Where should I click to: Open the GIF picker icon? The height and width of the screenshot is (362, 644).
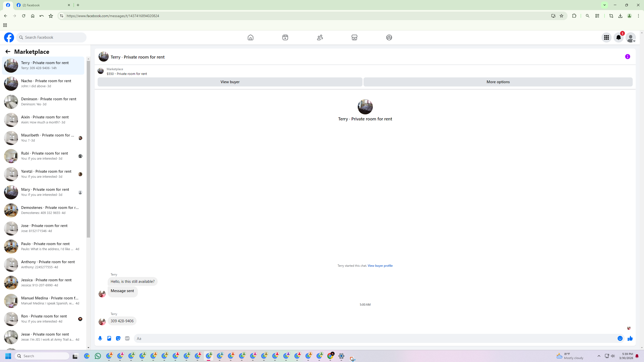click(x=127, y=338)
